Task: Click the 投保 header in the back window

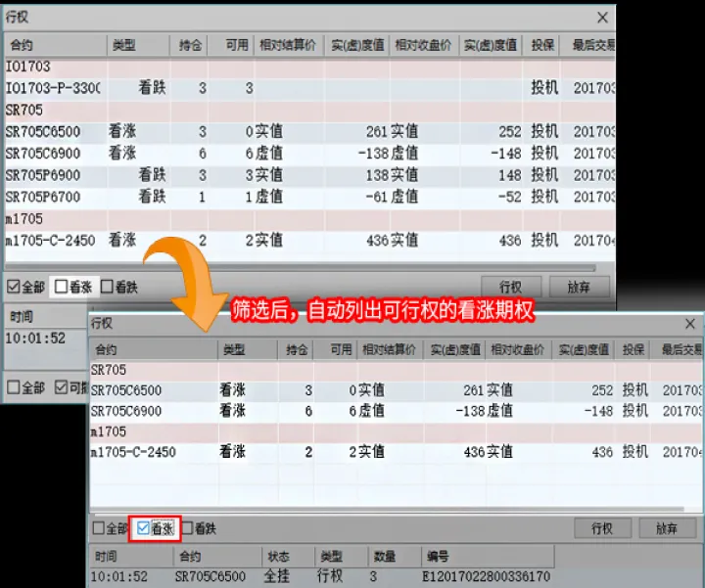Action: (x=540, y=45)
